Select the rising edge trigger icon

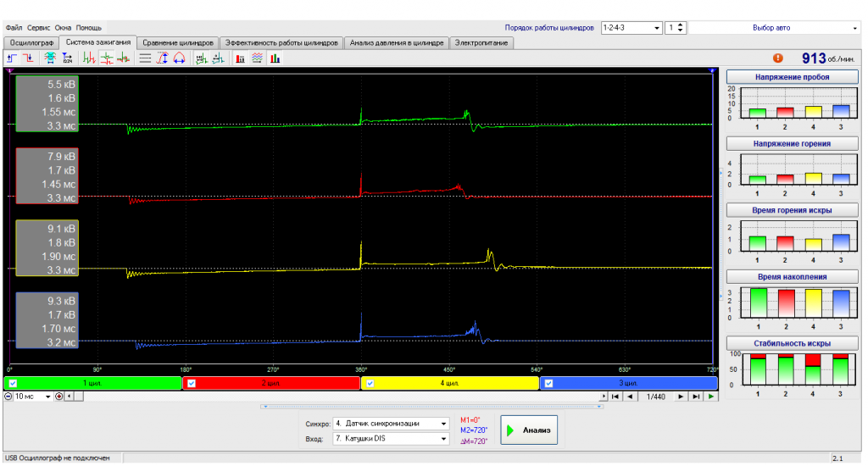click(12, 58)
